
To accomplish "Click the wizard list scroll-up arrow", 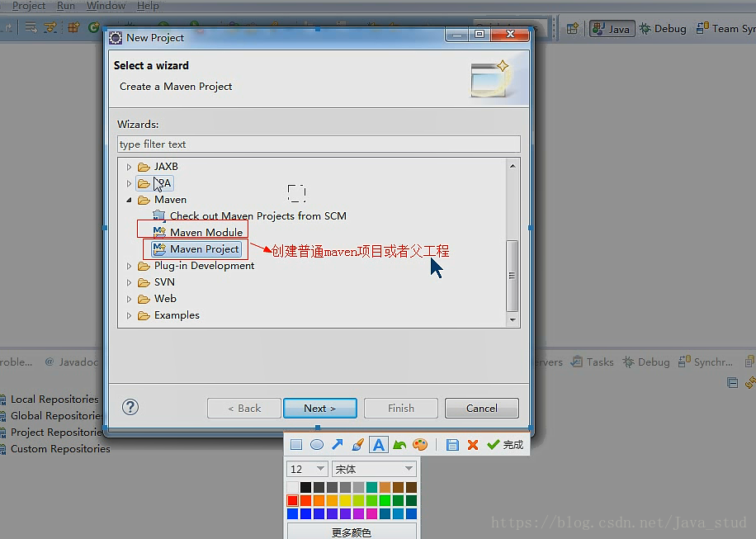I will 513,166.
